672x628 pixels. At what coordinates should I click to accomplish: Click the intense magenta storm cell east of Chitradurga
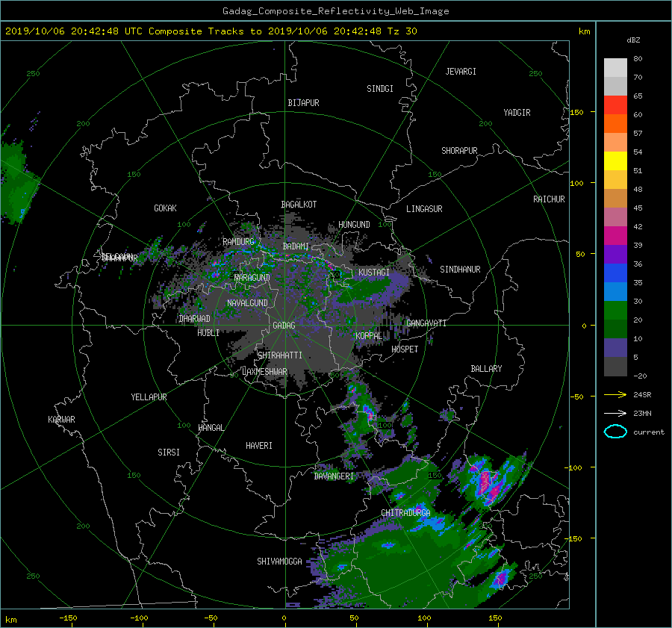click(x=490, y=484)
